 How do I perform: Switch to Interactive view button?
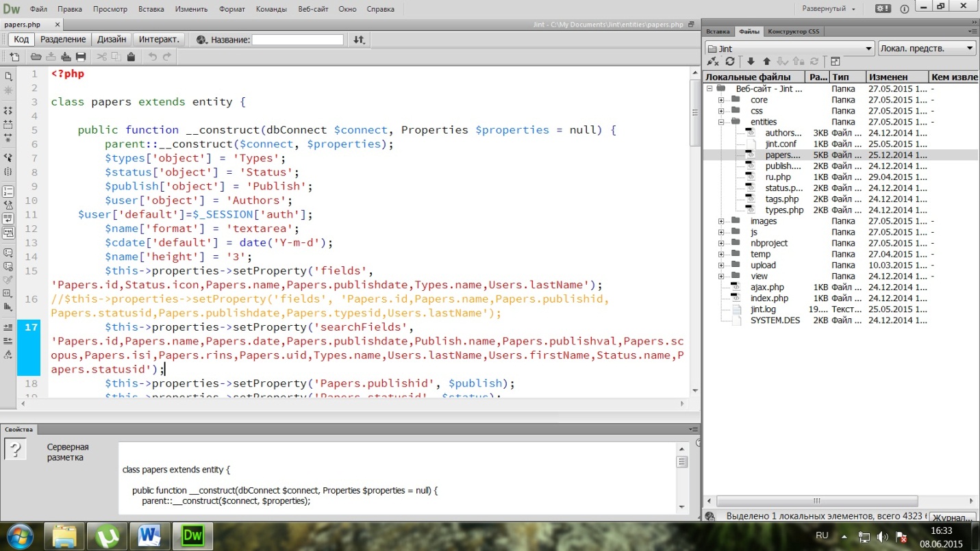pos(159,40)
